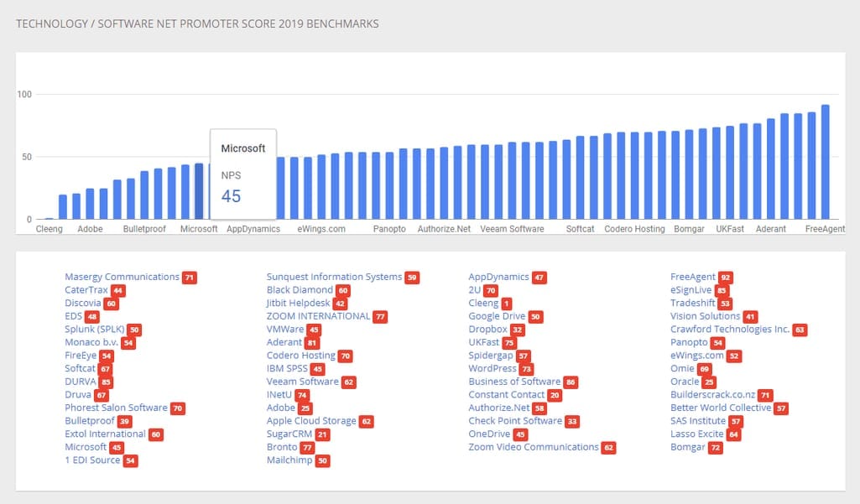Screen dimensions: 860x504
Task: Click the Adobe axis label under chart
Action: (x=90, y=229)
